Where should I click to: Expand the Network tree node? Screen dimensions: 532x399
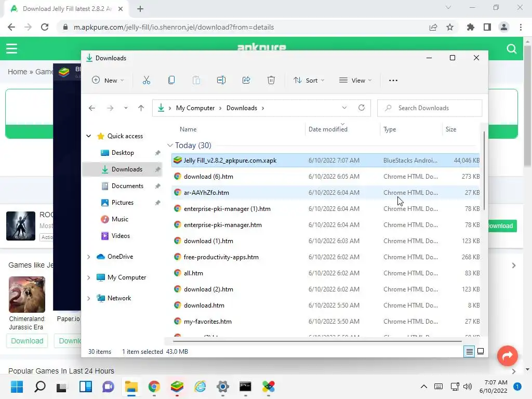(88, 298)
